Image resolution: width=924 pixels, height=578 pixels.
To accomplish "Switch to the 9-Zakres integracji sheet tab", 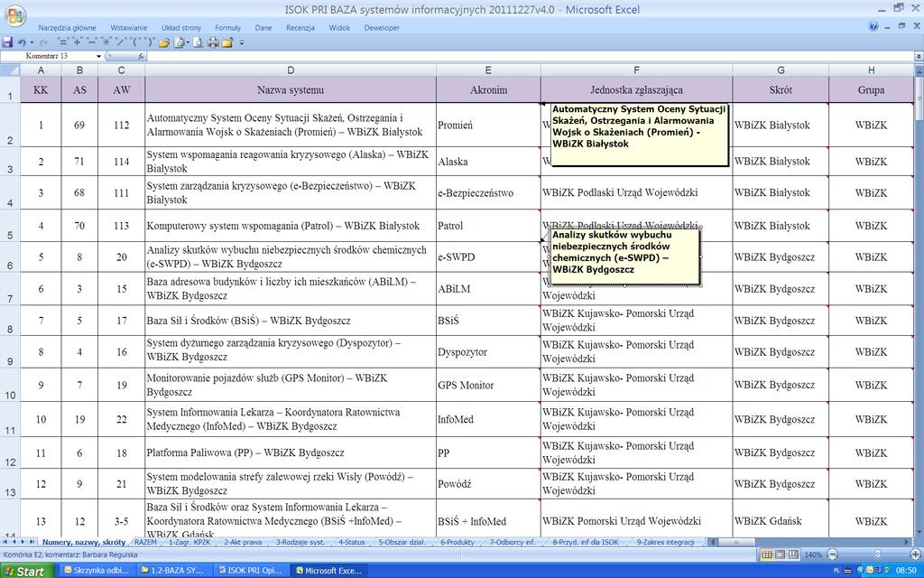I will coord(665,542).
